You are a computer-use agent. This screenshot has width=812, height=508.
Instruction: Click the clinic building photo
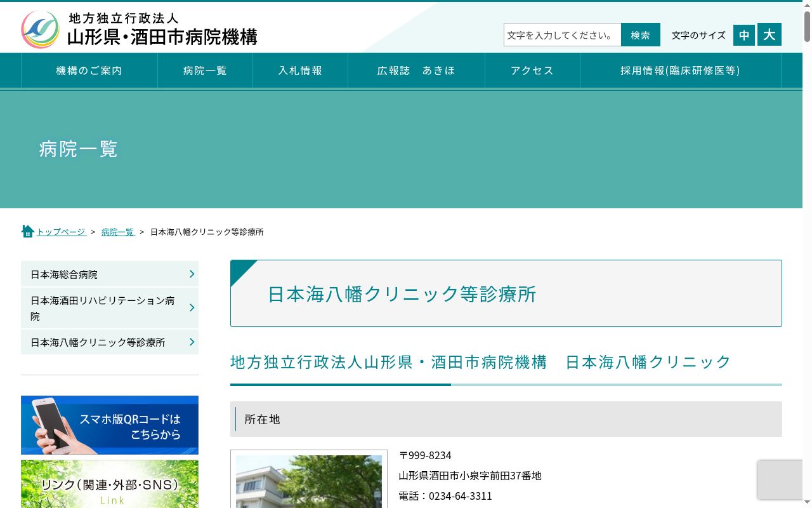(x=309, y=481)
